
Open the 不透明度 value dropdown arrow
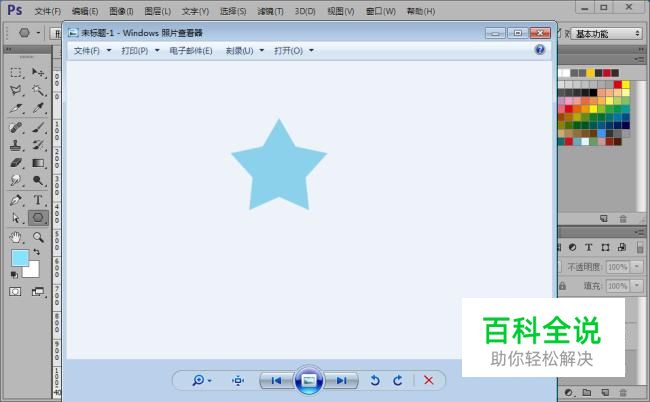(x=637, y=266)
